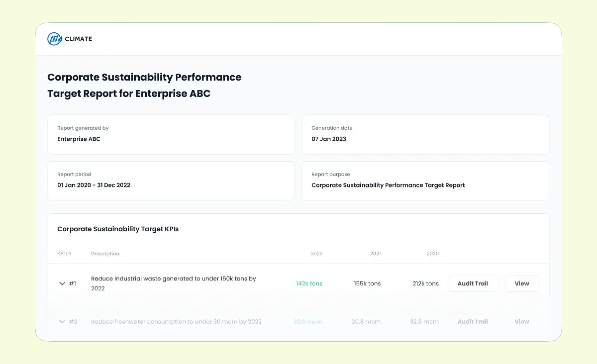Click the report title heading
Screen dimensions: 597x364
[x=144, y=85]
